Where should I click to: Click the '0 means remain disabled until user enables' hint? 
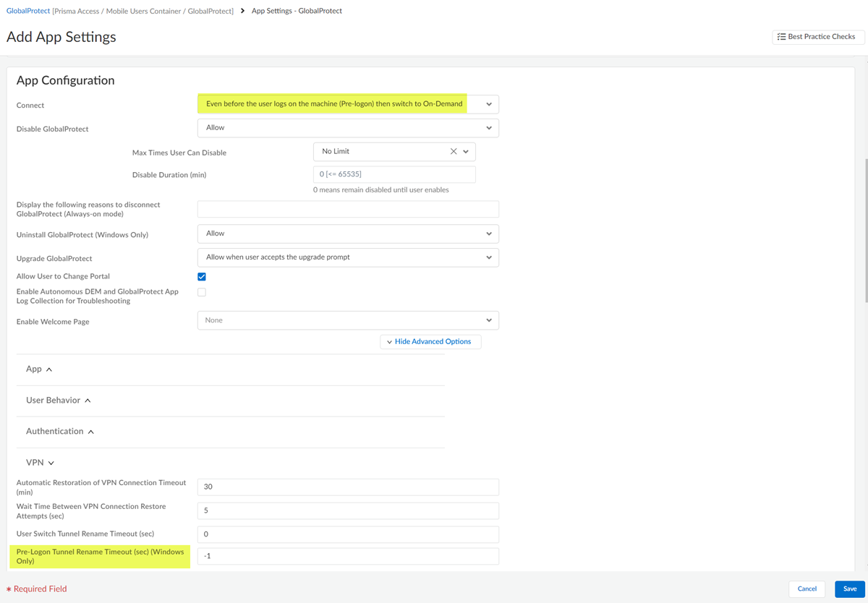tap(381, 190)
